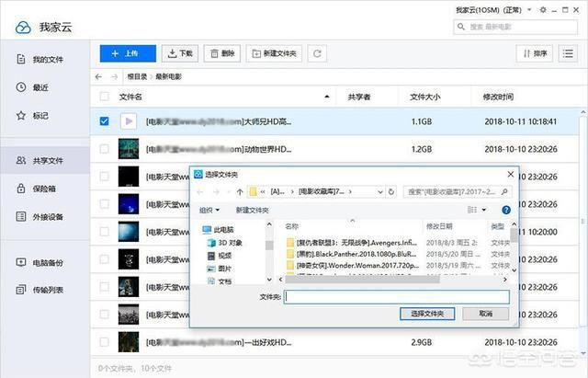Click the play icon of 大师兄HD file
The height and width of the screenshot is (378, 588).
[129, 121]
